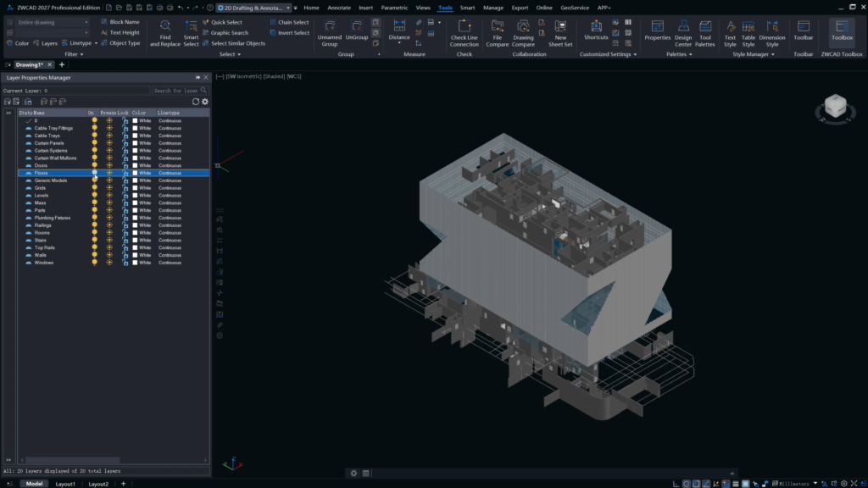Viewport: 868px width, 488px height.
Task: Open the Layout1 tab
Action: pyautogui.click(x=65, y=484)
